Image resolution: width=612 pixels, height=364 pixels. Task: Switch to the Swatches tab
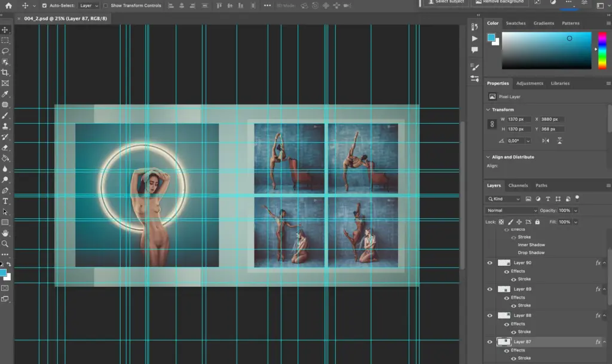[516, 23]
